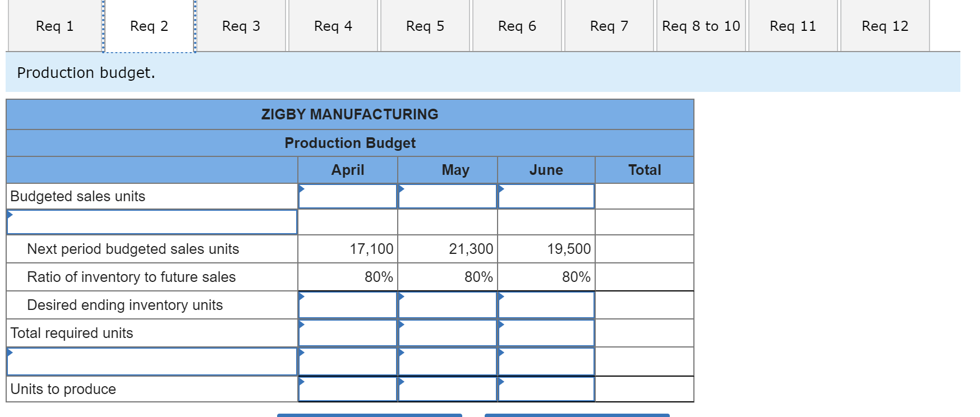Click the Total required units label
The width and height of the screenshot is (980, 417).
coord(72,333)
